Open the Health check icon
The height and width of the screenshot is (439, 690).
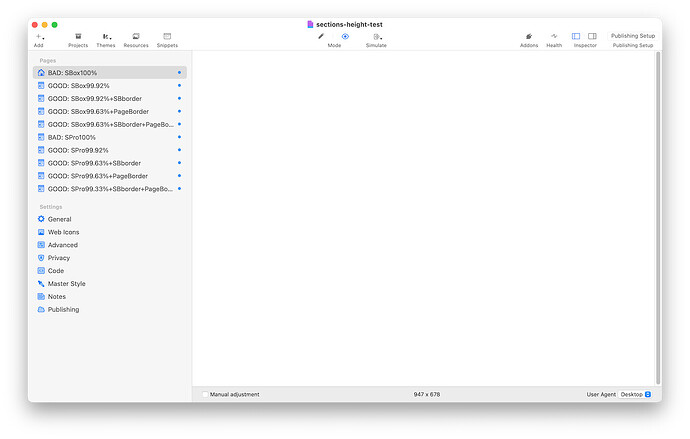click(554, 40)
